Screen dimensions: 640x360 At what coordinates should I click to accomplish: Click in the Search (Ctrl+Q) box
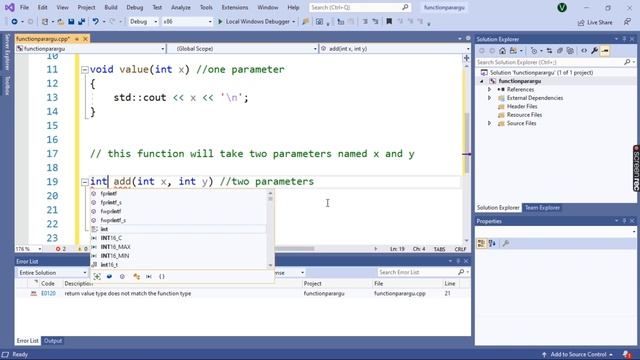[x=360, y=7]
